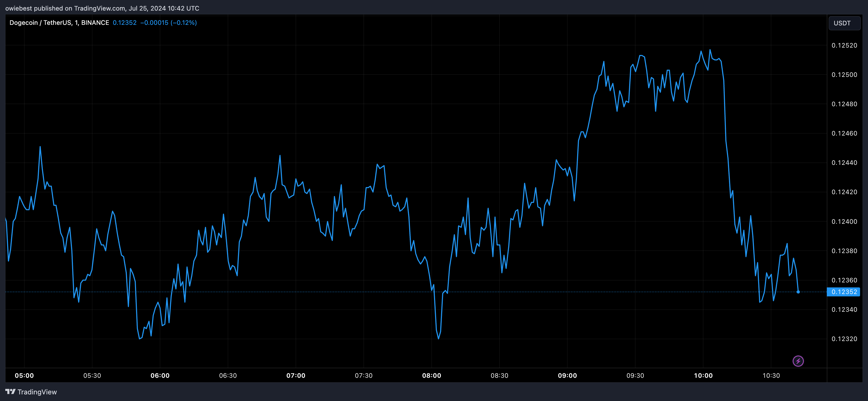Click the 0.12380 price axis label
868x401 pixels.
844,251
